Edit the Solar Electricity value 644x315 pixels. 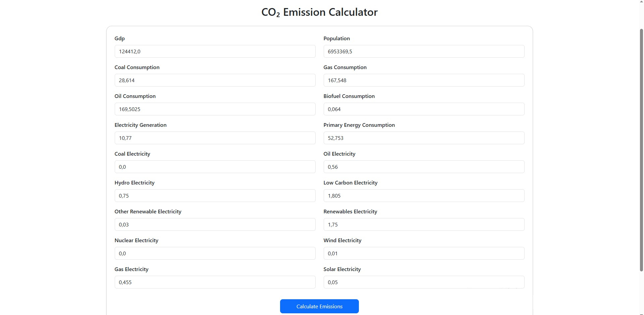pos(424,282)
